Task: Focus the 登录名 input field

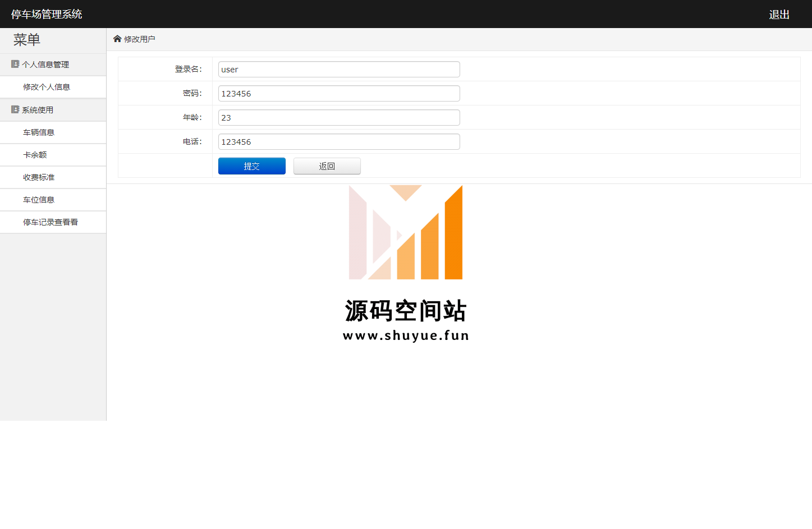Action: click(x=339, y=70)
